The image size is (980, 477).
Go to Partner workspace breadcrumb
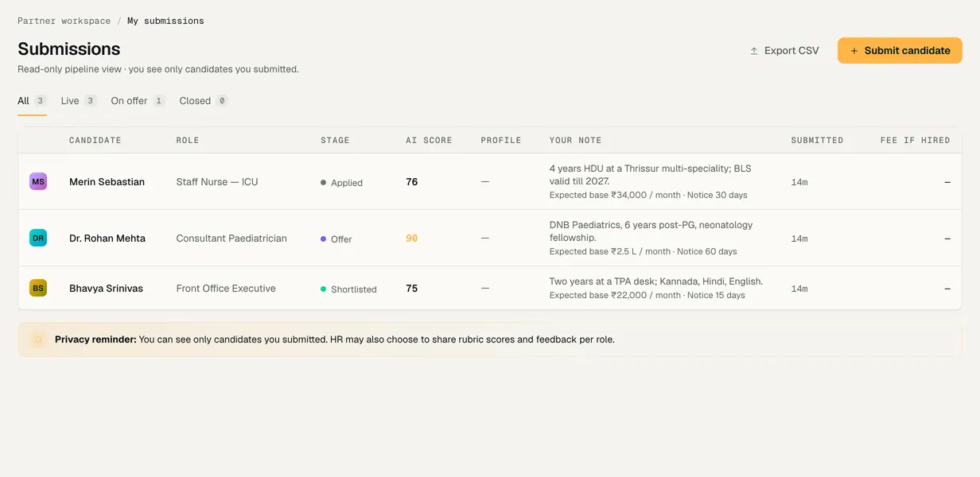64,21
